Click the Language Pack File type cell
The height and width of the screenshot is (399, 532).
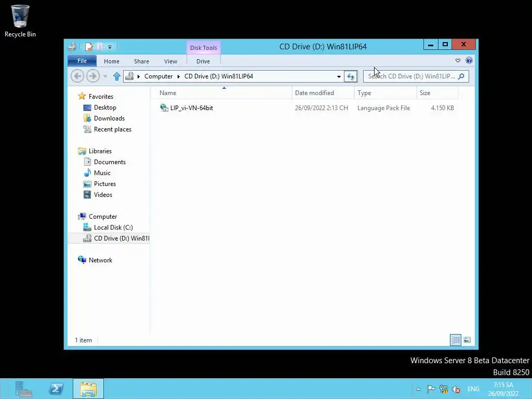(384, 108)
